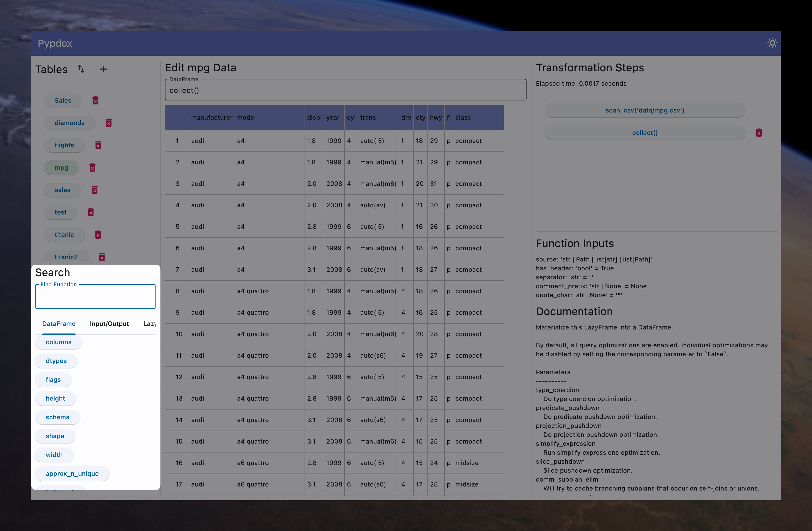The height and width of the screenshot is (531, 812).
Task: Delete the titanic table with trash icon
Action: pyautogui.click(x=98, y=235)
